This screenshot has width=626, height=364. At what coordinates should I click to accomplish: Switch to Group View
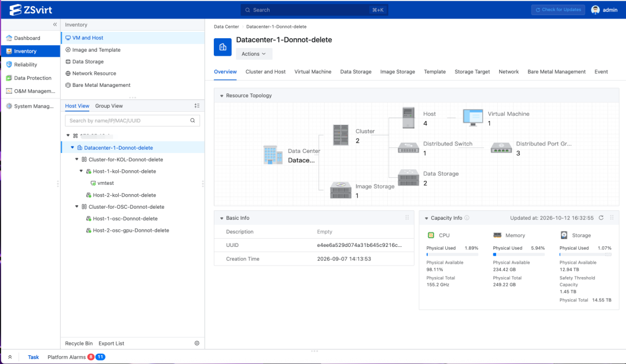coord(109,105)
